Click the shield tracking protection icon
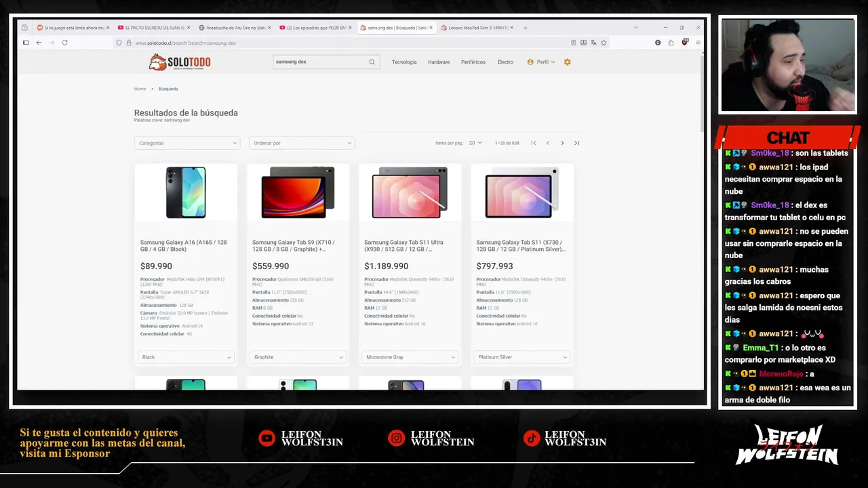Image resolution: width=868 pixels, height=488 pixels. pos(119,43)
